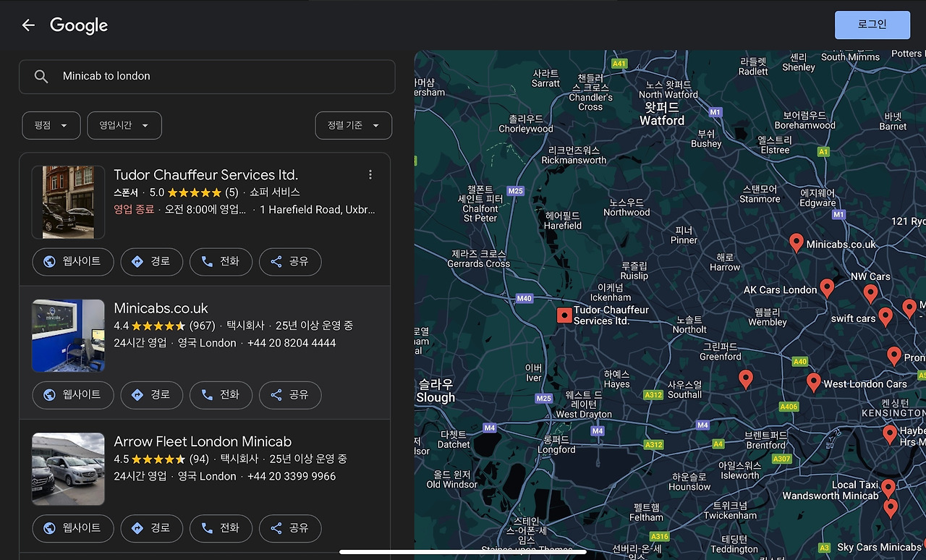
Task: Call Tudor Chauffeur Services via 전화 button
Action: [x=221, y=262]
